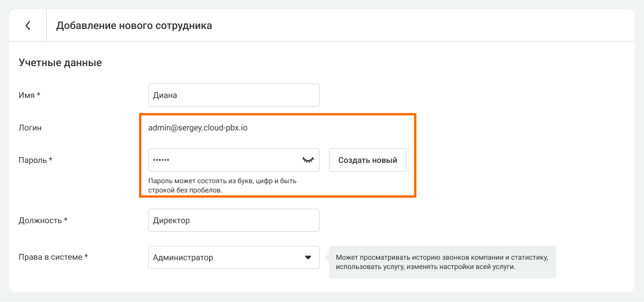Click the Логин label
The width and height of the screenshot is (644, 302).
pyautogui.click(x=30, y=128)
